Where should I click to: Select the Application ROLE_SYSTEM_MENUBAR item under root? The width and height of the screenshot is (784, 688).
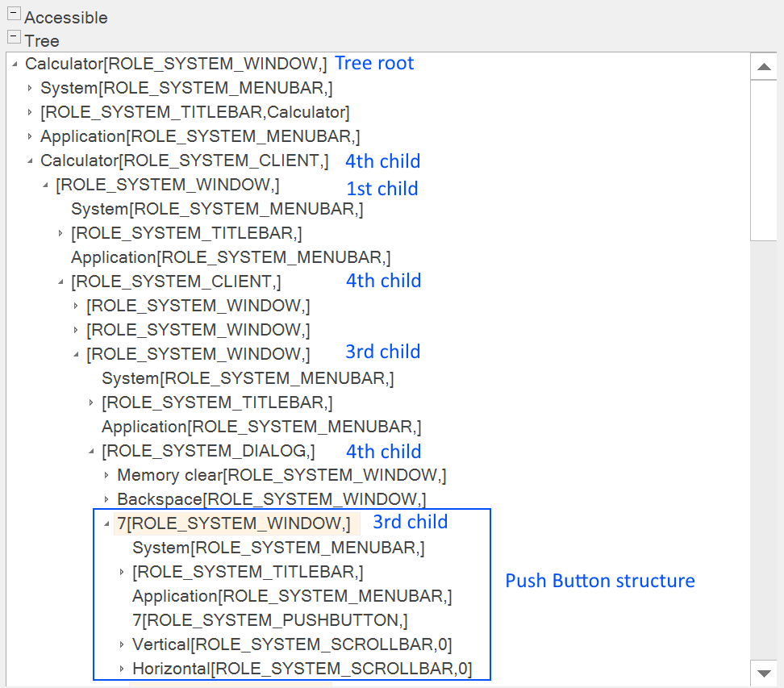click(x=200, y=136)
